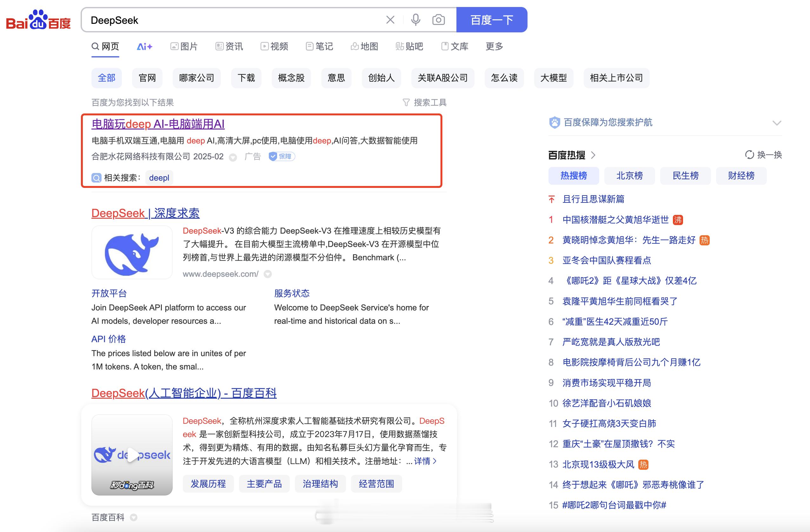Switch to the 文库 tab

(455, 46)
